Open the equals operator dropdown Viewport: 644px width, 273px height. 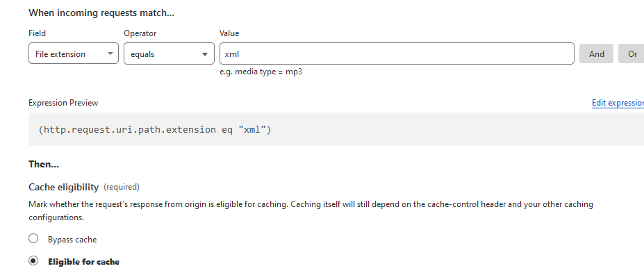click(169, 53)
